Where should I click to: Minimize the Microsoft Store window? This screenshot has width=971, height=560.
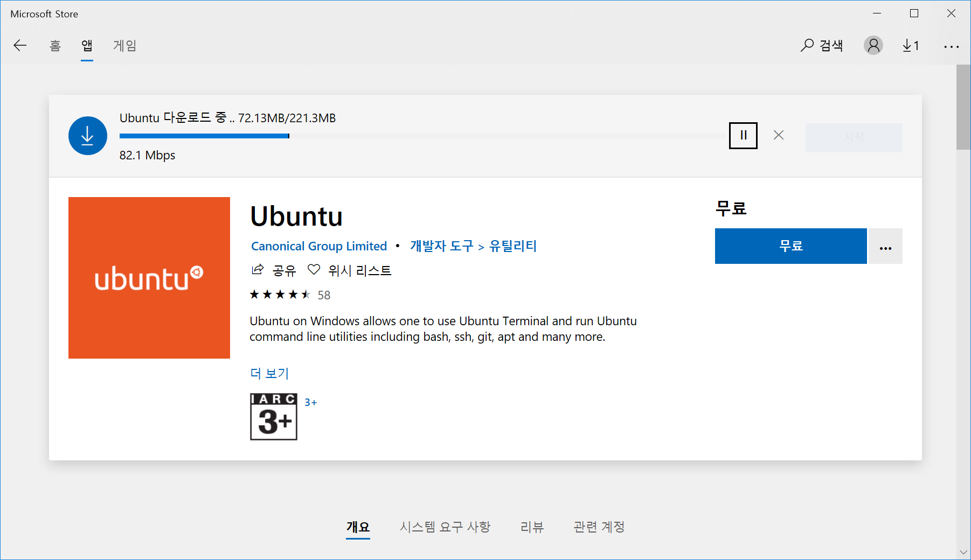tap(877, 13)
